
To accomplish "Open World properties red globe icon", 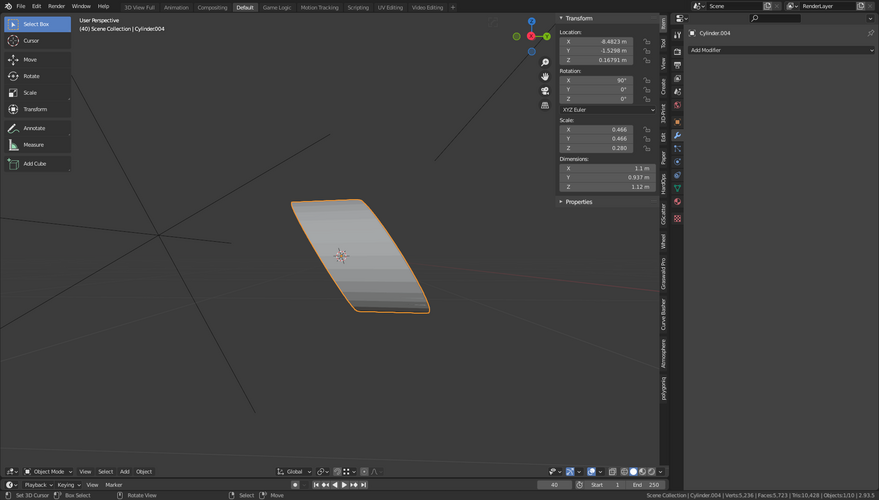I will tap(677, 105).
